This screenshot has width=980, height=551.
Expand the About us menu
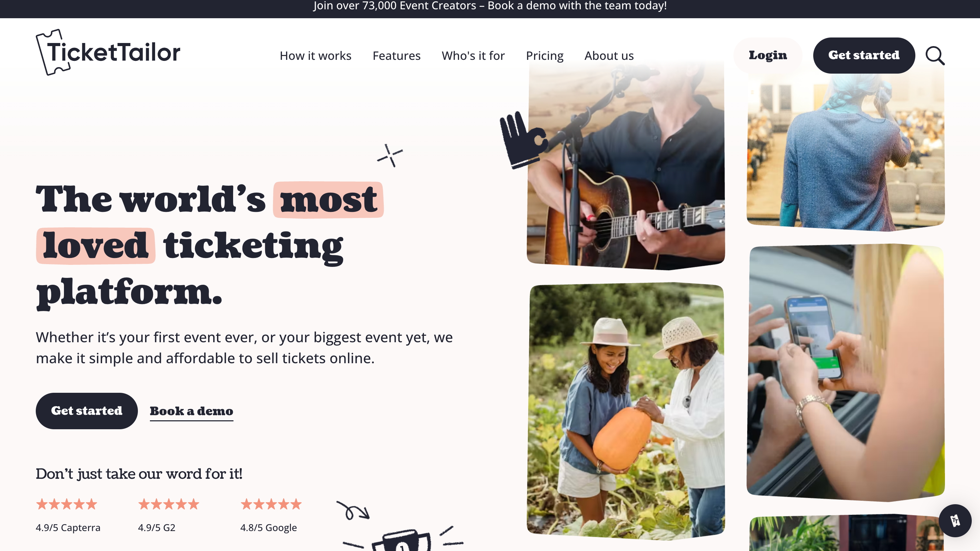coord(609,56)
